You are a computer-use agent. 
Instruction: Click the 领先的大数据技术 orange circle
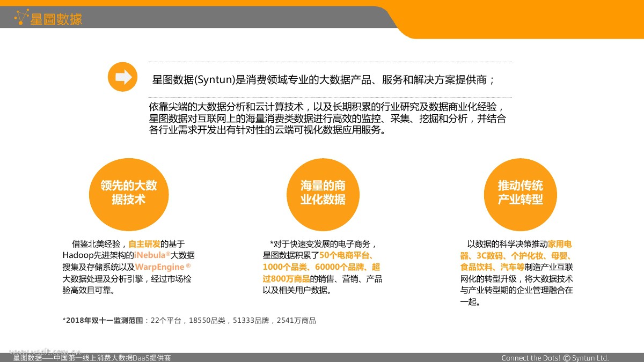(129, 195)
